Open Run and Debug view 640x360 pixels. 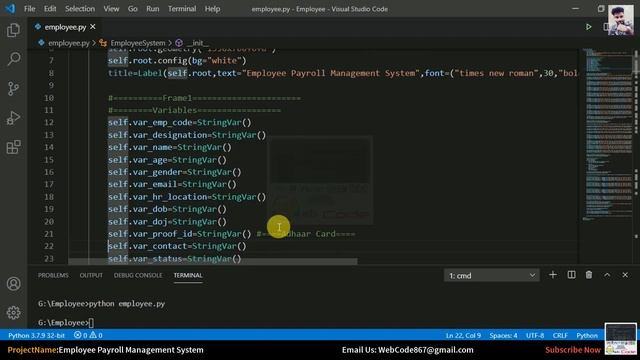[13, 118]
